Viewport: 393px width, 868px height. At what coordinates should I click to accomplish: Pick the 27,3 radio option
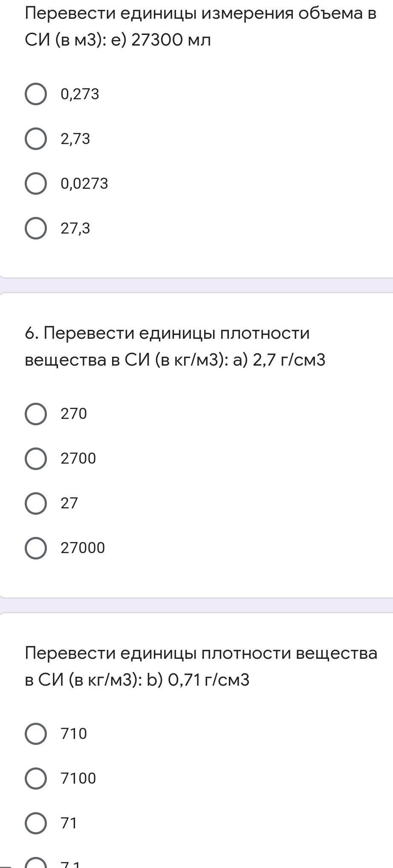tap(36, 228)
